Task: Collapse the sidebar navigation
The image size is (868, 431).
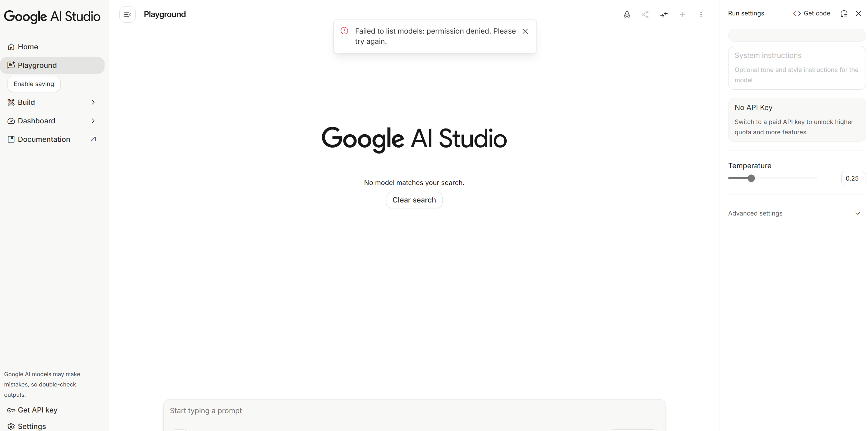Action: pos(127,14)
